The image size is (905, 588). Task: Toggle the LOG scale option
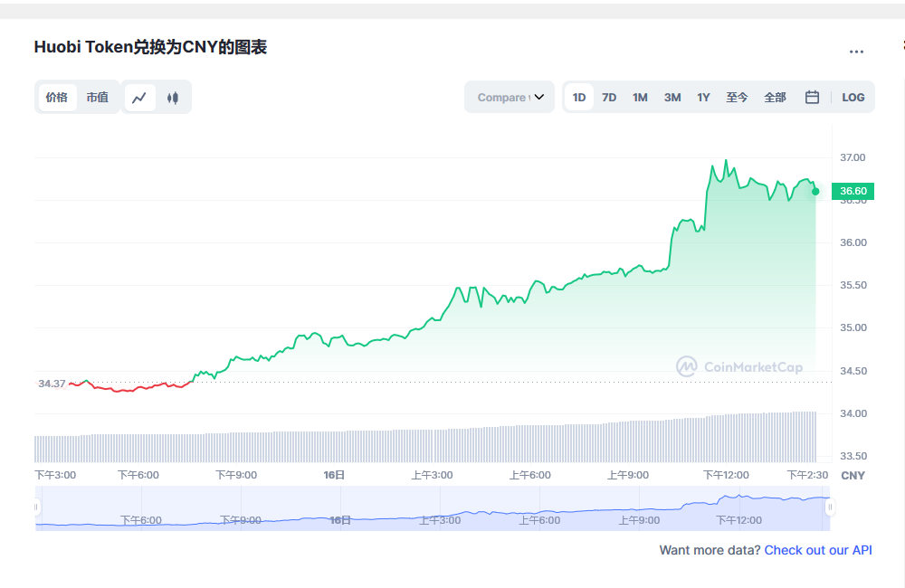coord(853,97)
